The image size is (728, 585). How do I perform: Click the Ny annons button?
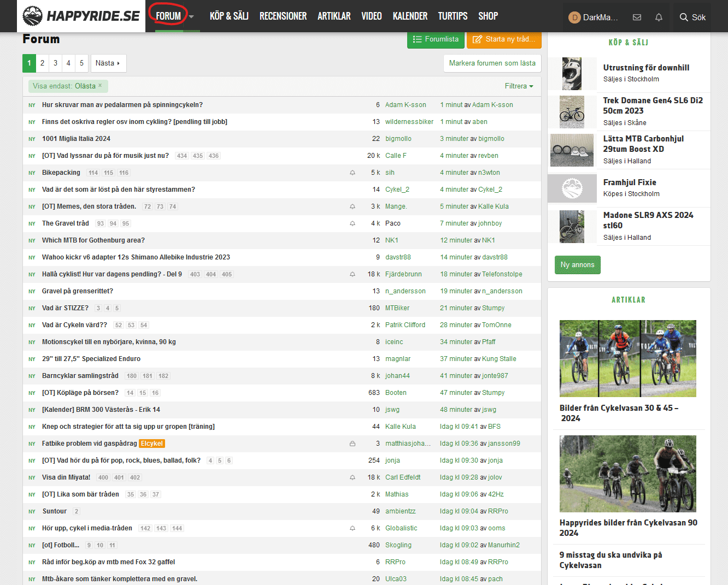click(577, 265)
